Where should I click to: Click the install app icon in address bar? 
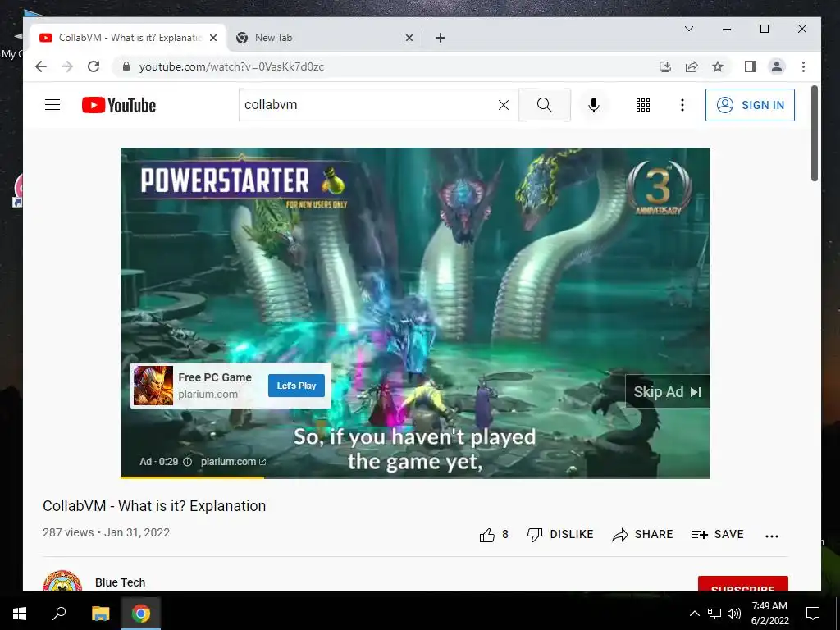[664, 66]
